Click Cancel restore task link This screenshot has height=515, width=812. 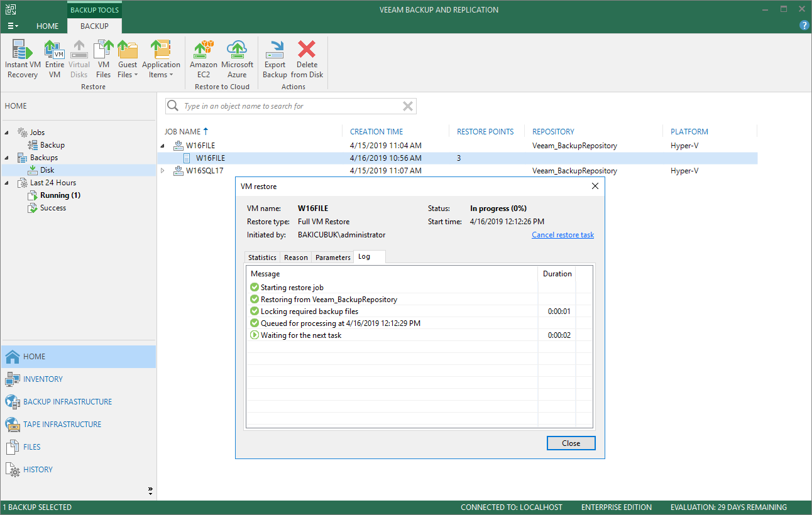click(x=562, y=235)
